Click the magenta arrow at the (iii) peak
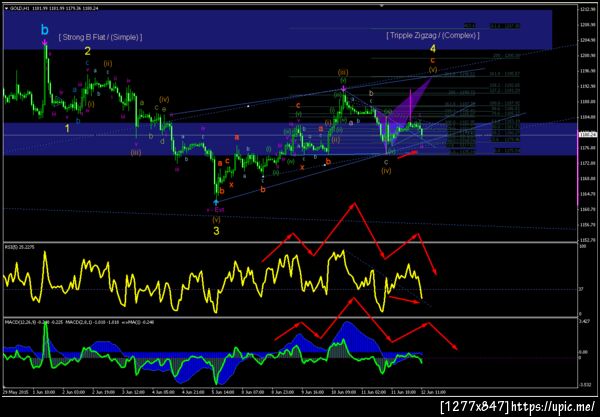Viewport: 600px width, 417px height. click(x=344, y=89)
